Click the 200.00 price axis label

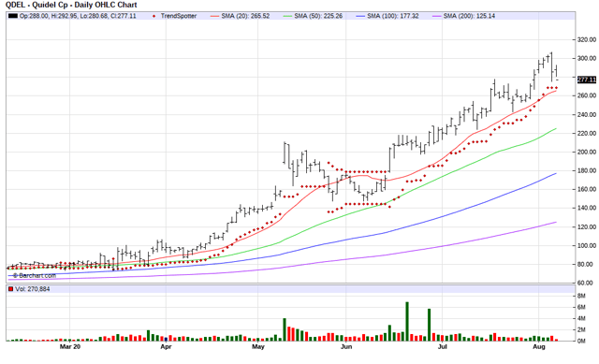click(x=587, y=152)
